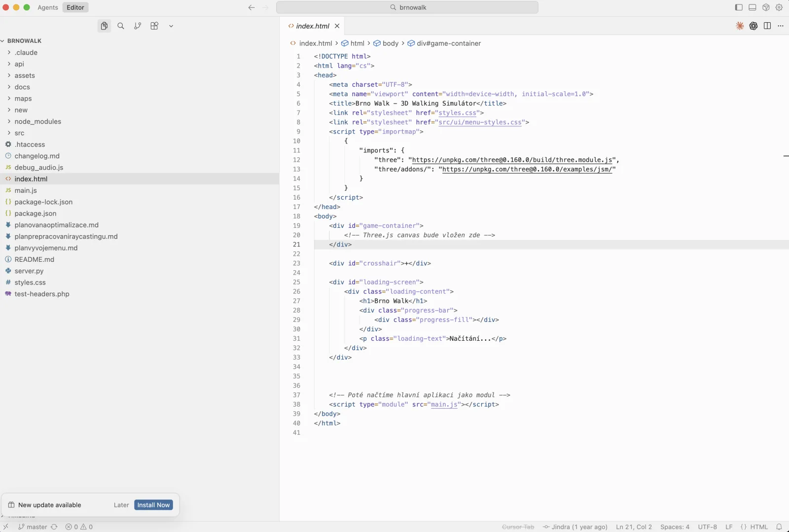Toggle the bottom panel visibility
Image resolution: width=789 pixels, height=532 pixels.
click(x=753, y=7)
